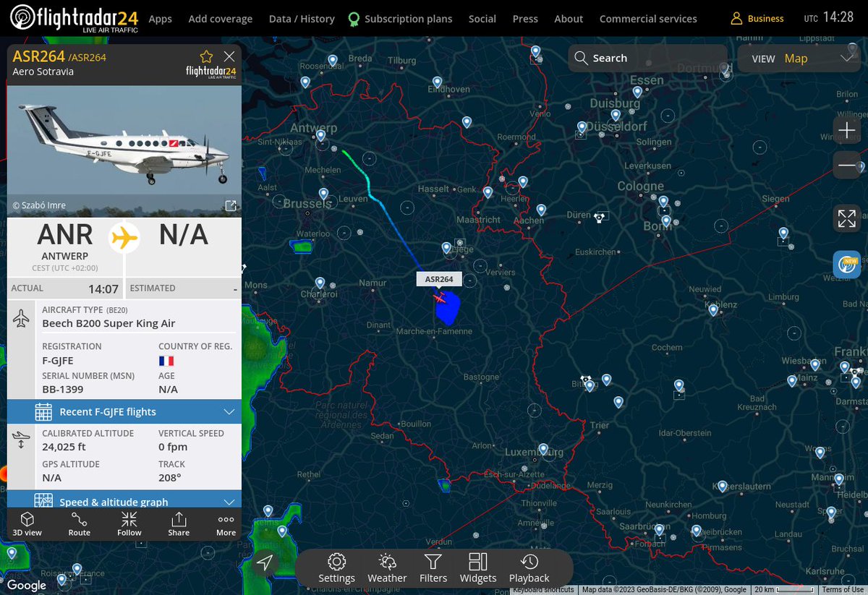Open the Business account menu

pos(757,19)
